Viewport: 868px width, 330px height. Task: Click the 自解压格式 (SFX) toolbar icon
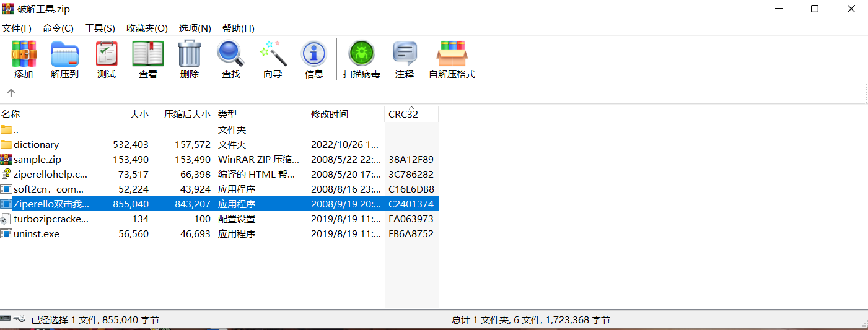[452, 54]
